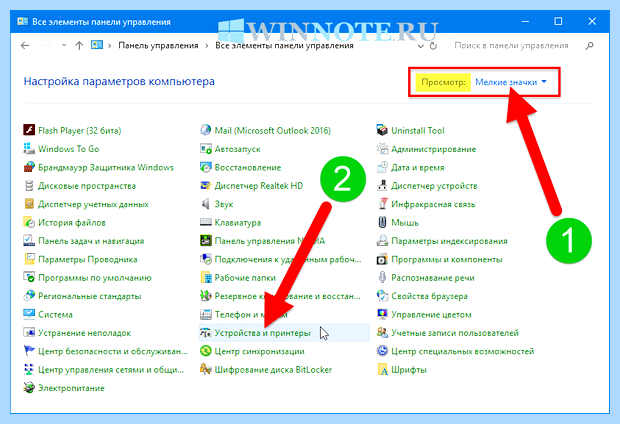Open recent locations dropdown next to Forward

tap(64, 45)
